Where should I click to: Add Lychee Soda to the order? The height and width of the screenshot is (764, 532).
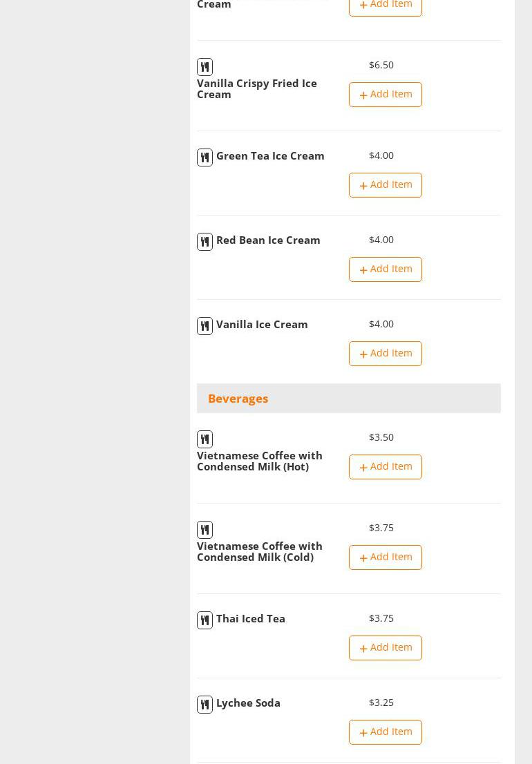[x=385, y=732]
